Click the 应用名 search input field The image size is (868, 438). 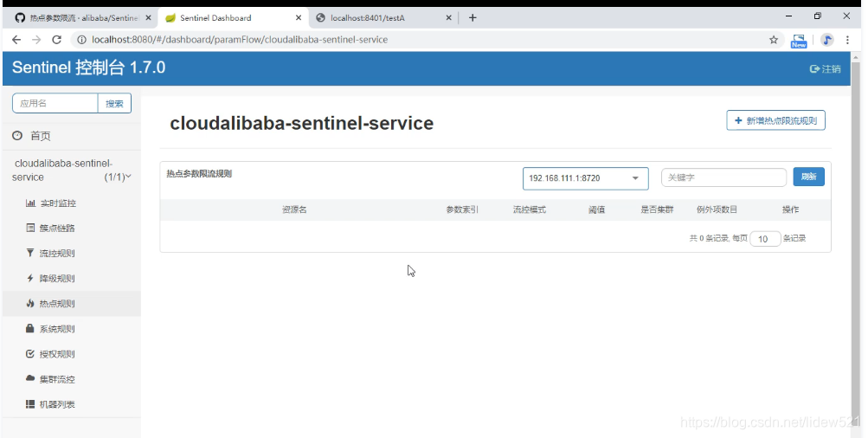pyautogui.click(x=55, y=104)
